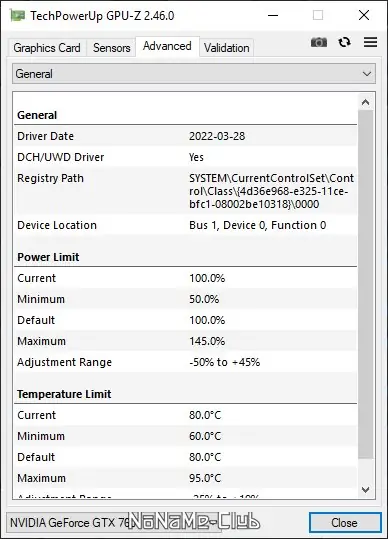Click the refresh arrows icon
388x539 pixels.
pyautogui.click(x=344, y=42)
